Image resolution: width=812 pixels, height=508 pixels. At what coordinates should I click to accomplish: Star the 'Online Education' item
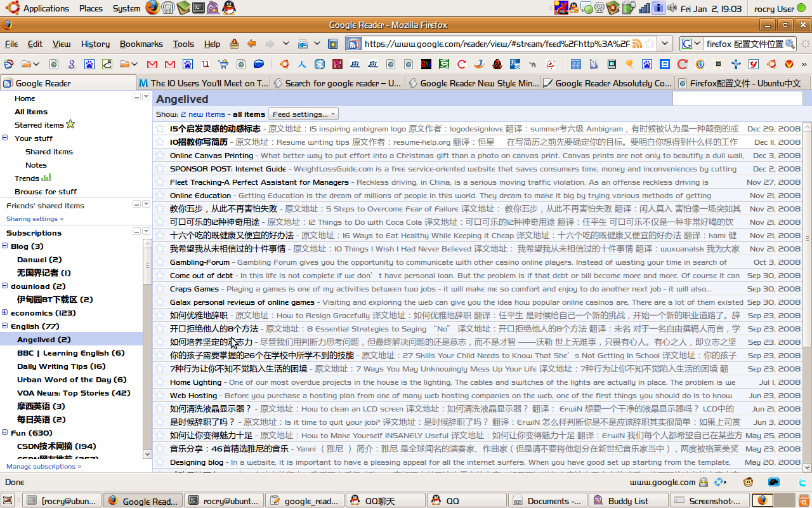coord(160,196)
